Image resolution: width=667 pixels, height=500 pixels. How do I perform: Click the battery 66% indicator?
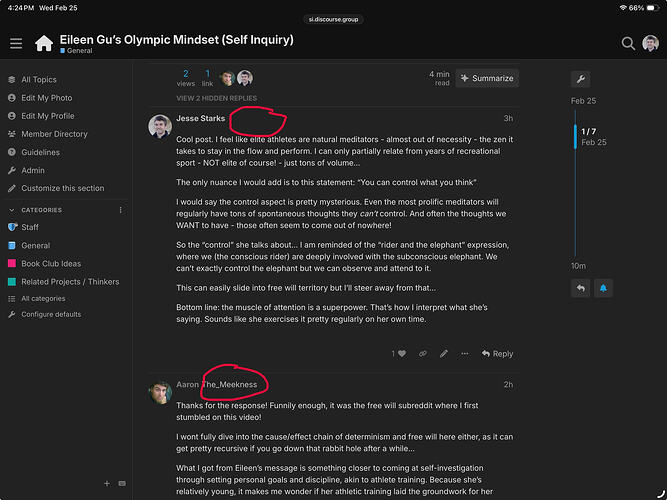pyautogui.click(x=644, y=8)
